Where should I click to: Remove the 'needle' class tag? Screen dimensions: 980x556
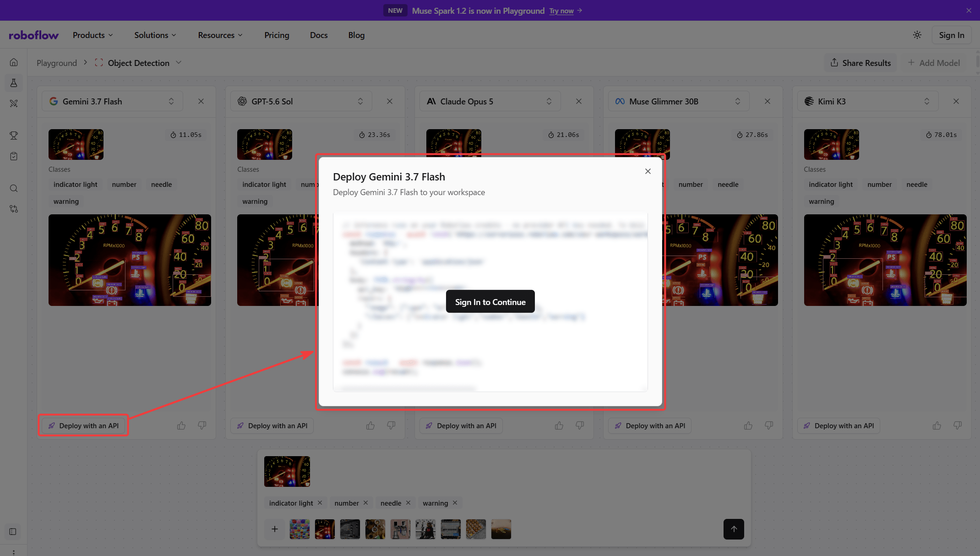[408, 503]
